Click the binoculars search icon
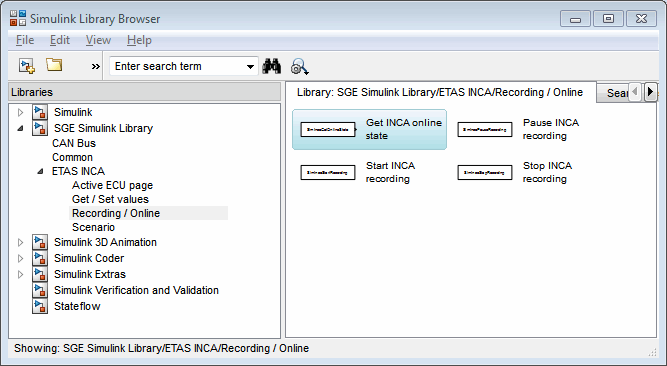This screenshot has width=667, height=366. click(x=271, y=66)
